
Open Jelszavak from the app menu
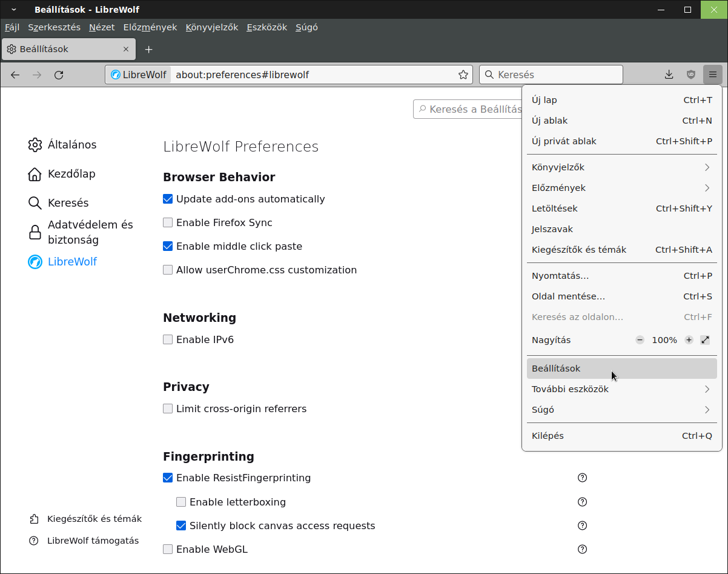(x=622, y=229)
